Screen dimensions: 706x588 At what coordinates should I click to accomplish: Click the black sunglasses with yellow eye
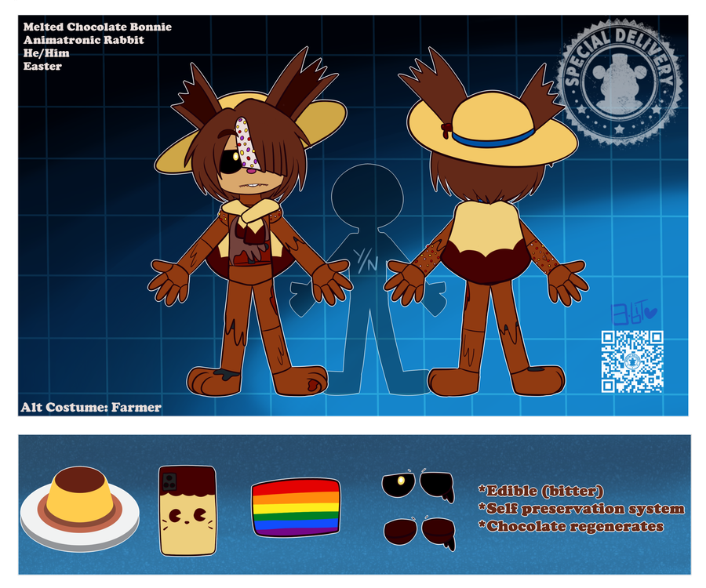point(418,486)
